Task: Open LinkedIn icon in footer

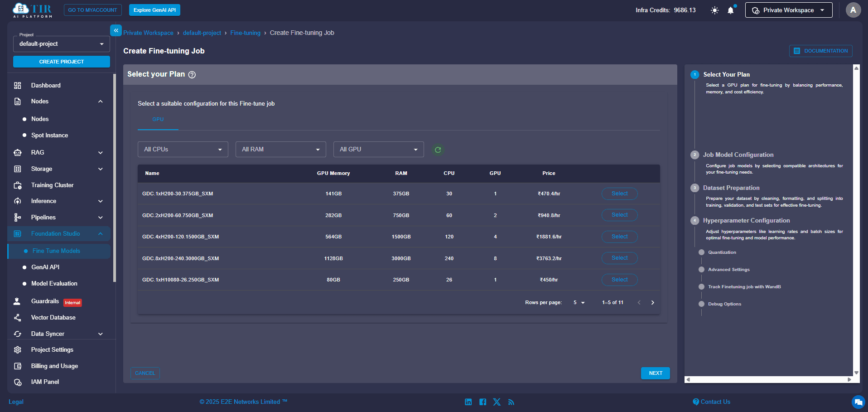Action: click(468, 402)
